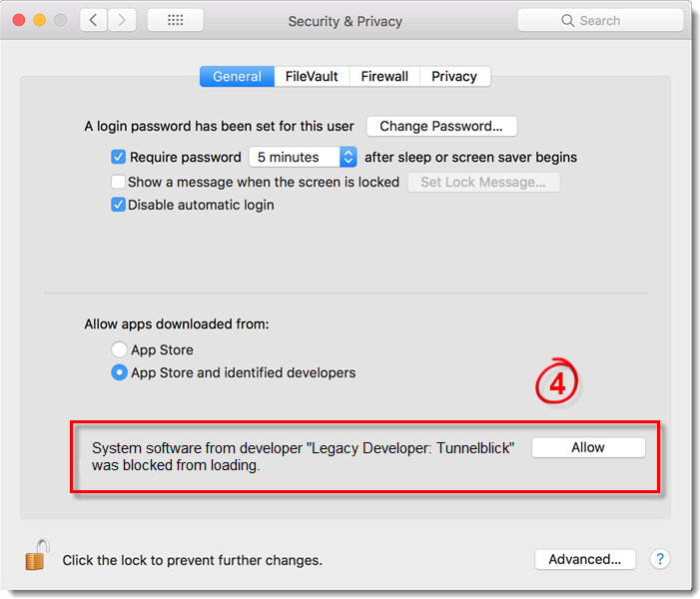
Task: Allow the blocked Tunnelblick system software
Action: (588, 447)
